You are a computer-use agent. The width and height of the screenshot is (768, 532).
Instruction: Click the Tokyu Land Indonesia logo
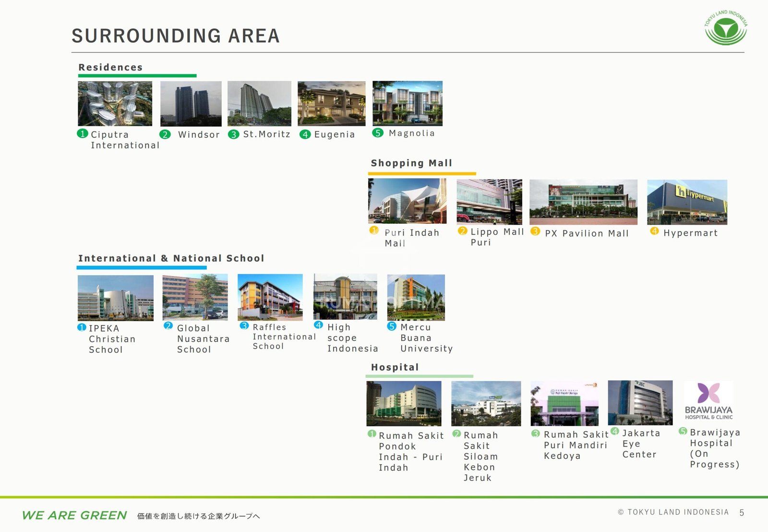point(726,27)
